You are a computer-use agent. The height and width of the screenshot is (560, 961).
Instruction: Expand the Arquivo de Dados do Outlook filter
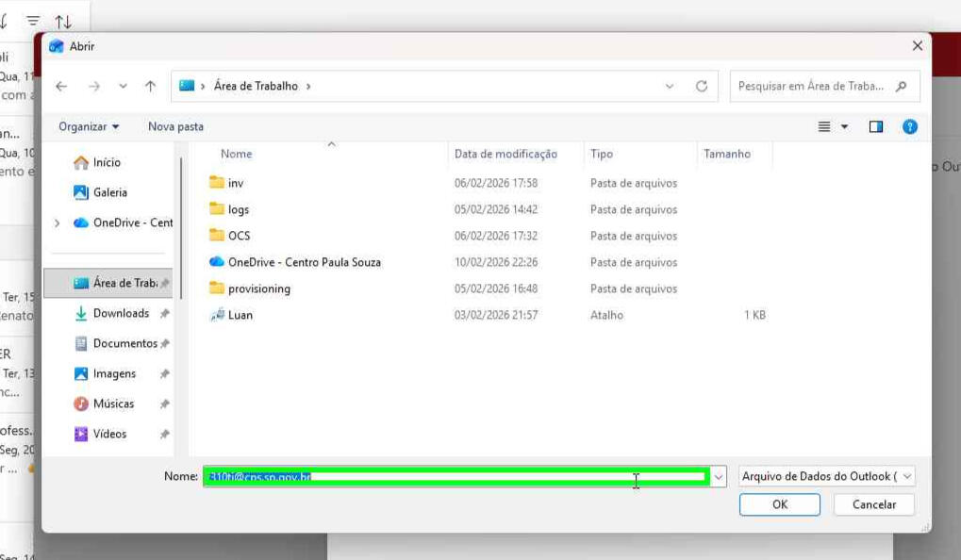point(826,477)
